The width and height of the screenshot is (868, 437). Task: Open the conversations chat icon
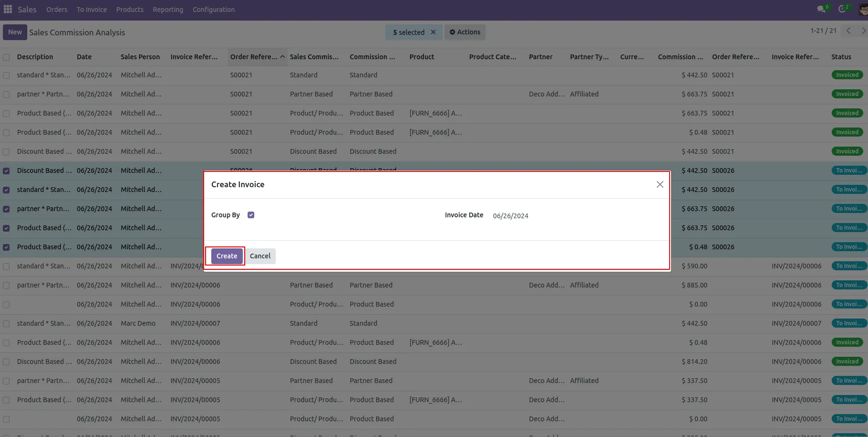pos(822,9)
